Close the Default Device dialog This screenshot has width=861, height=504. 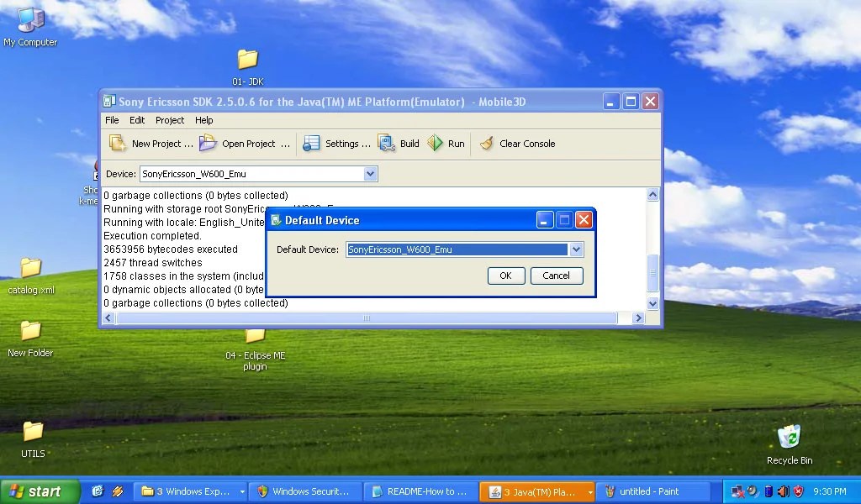click(584, 220)
